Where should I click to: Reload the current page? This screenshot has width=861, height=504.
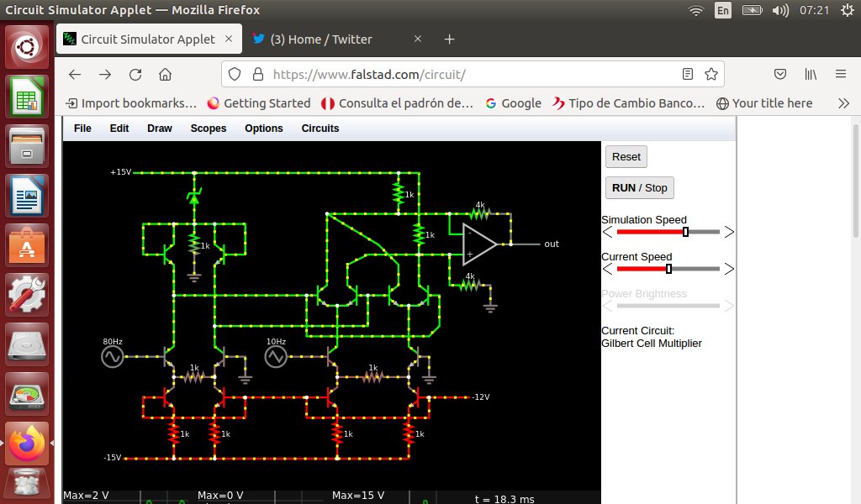(135, 75)
